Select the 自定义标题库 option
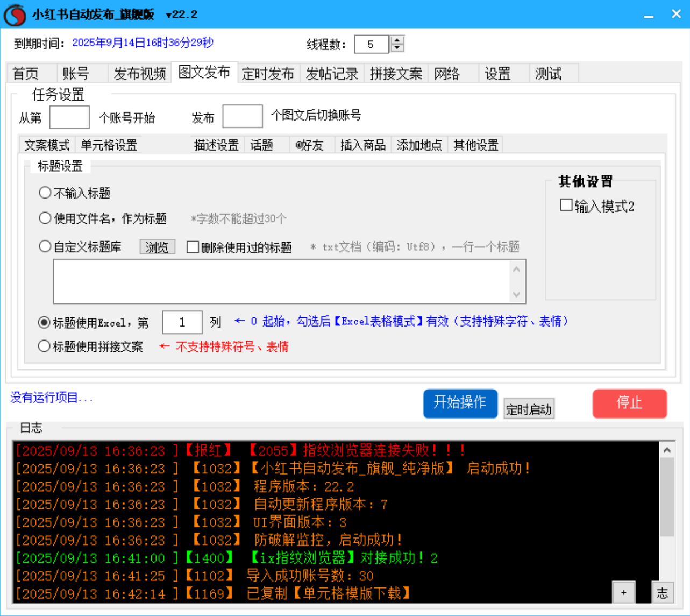Screen dimensions: 690x616 pyautogui.click(x=45, y=246)
